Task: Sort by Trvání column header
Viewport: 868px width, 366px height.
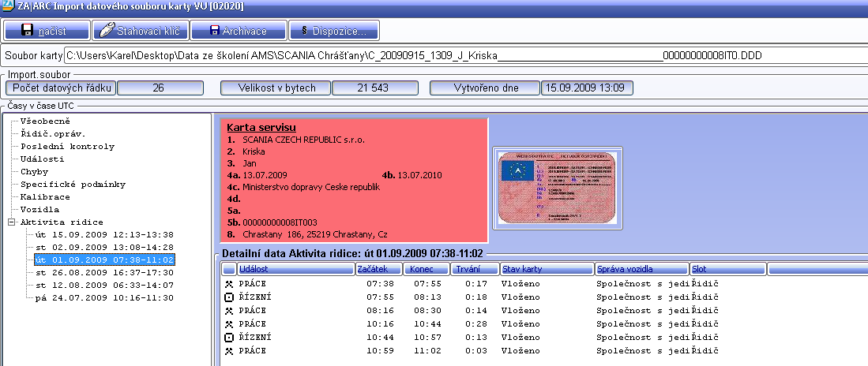Action: pos(475,269)
